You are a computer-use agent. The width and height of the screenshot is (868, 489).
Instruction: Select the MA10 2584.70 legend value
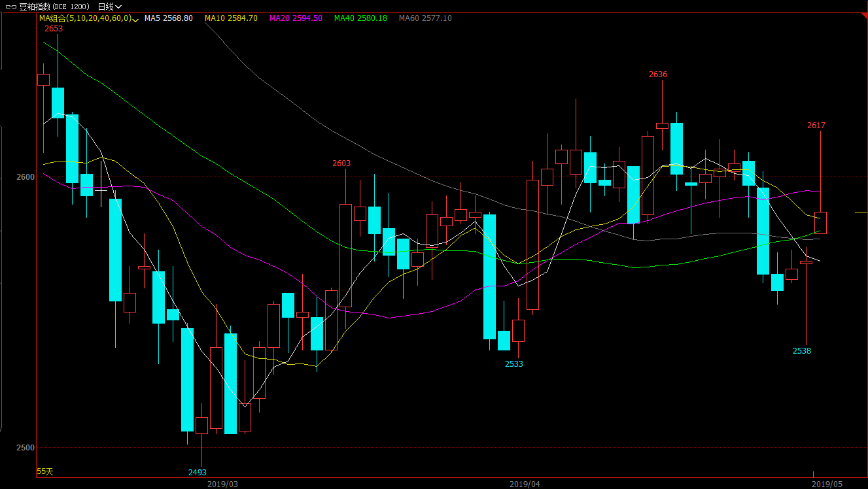pos(231,18)
